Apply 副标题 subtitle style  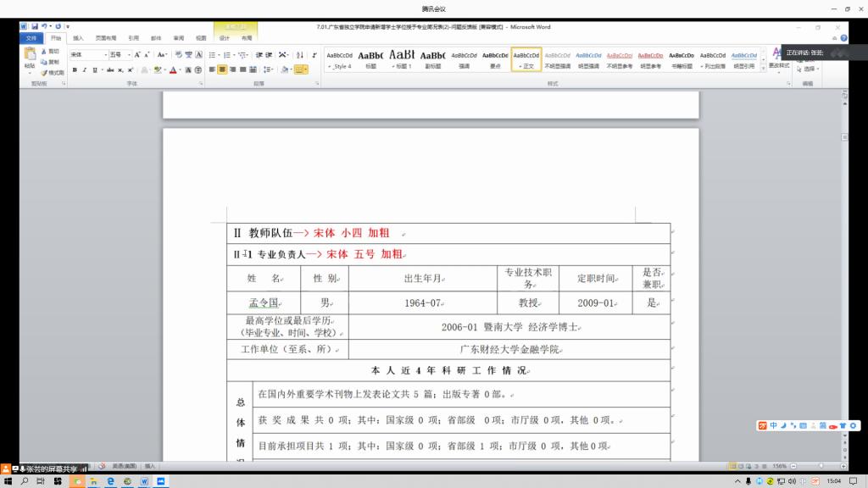(x=433, y=59)
